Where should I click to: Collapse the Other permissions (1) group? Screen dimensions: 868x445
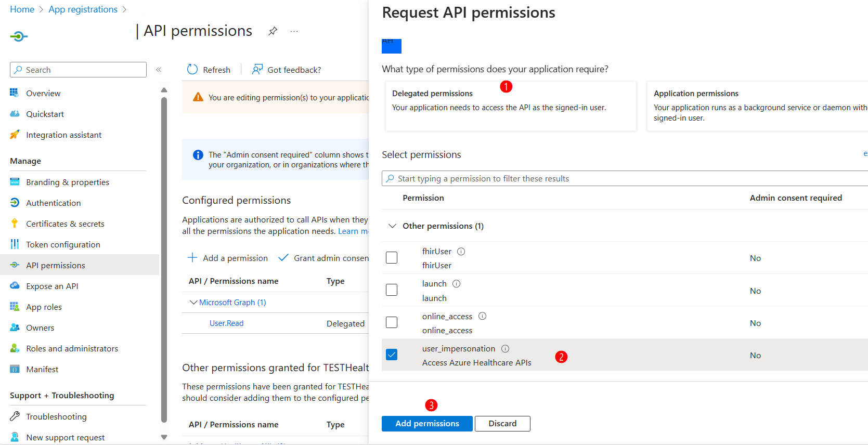point(393,226)
